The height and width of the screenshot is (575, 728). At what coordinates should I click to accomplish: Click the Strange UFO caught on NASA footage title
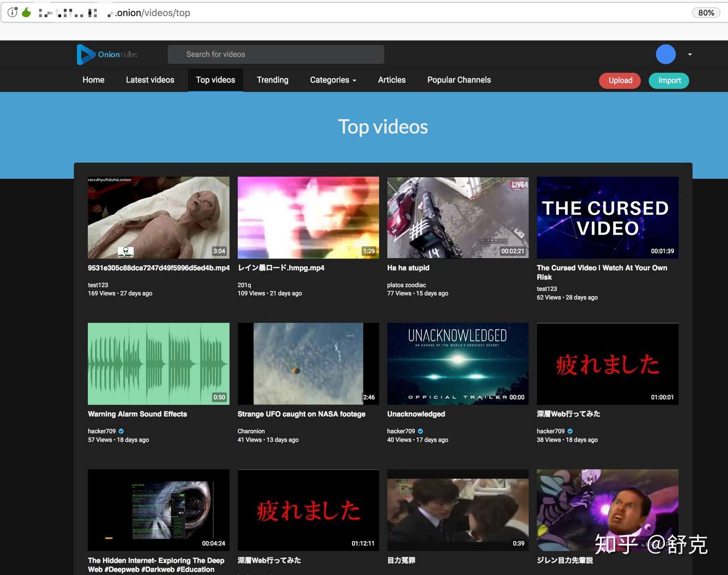click(x=301, y=414)
